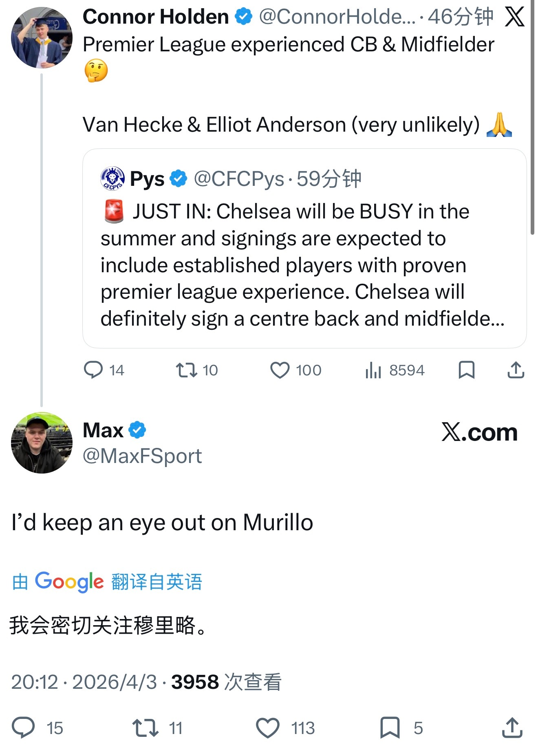
Task: Like Connor Holden's tweet
Action: coord(280,370)
